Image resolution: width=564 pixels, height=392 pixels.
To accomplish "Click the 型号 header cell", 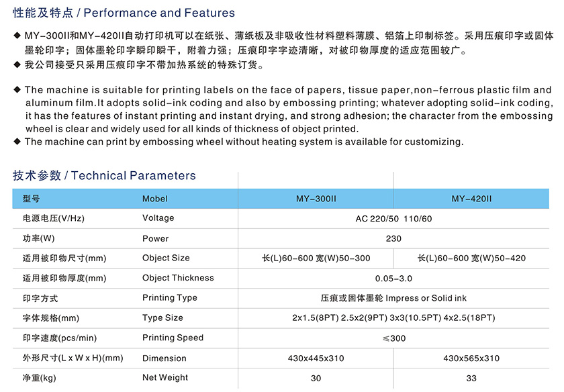I will (x=31, y=199).
